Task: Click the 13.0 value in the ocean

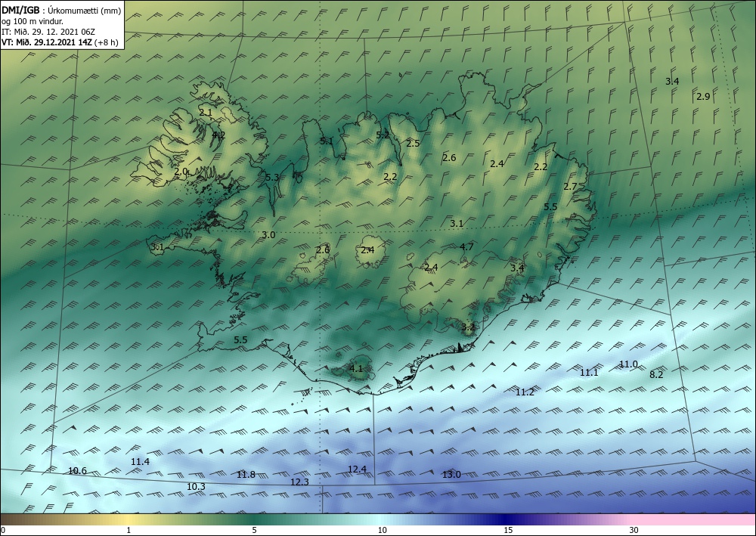Action: tap(451, 475)
